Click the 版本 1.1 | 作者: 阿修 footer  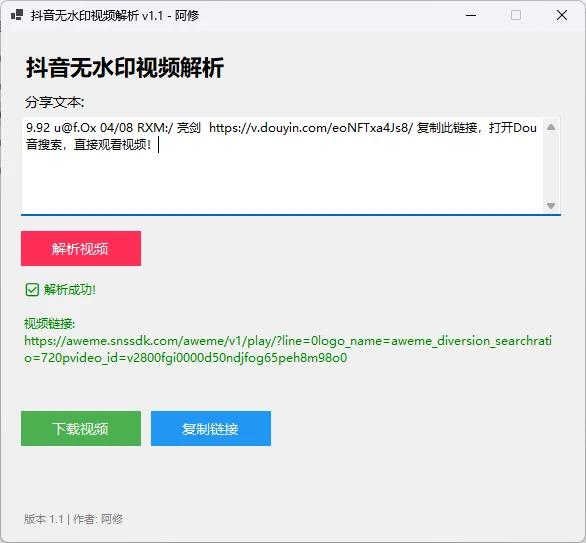click(73, 519)
